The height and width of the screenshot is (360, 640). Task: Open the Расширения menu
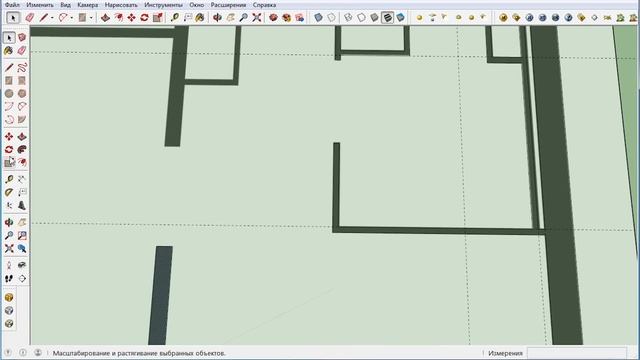[228, 5]
